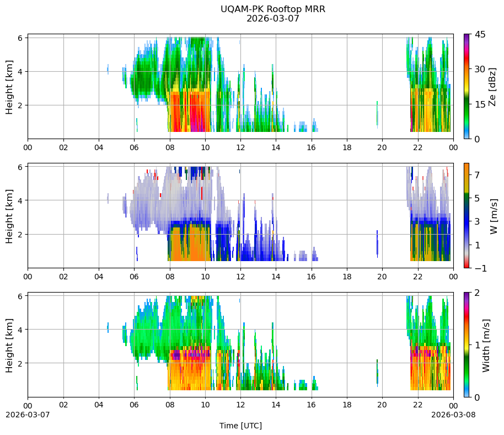504x435 pixels.
Task: Click tick label 12 on bottom panel time axis
Action: [x=240, y=405]
